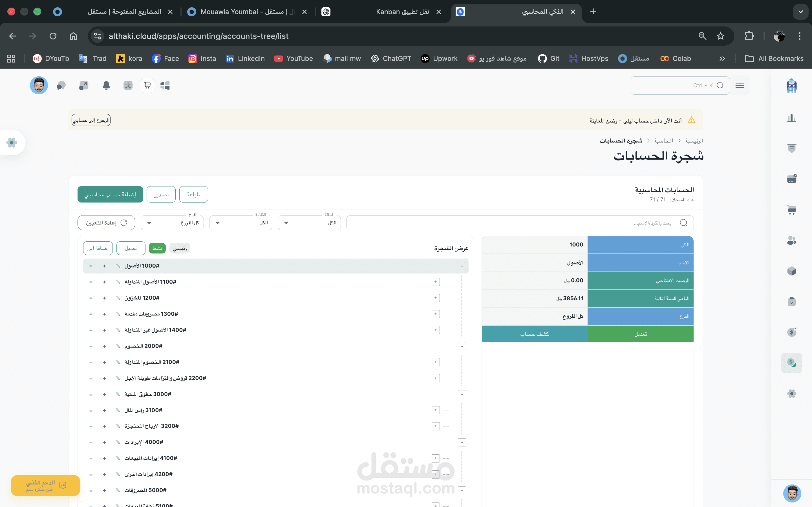Open the shopping cart icon in header

(x=147, y=86)
